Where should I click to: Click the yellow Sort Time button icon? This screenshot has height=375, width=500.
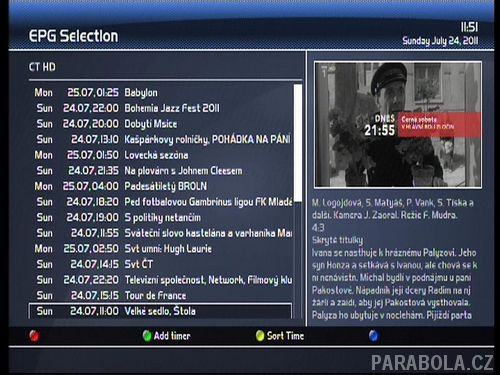point(260,336)
